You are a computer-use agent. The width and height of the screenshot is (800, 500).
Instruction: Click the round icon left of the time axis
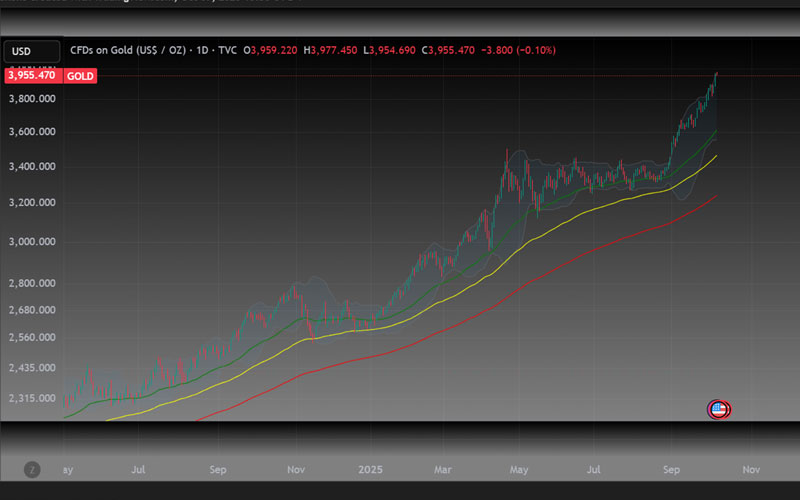[32, 469]
